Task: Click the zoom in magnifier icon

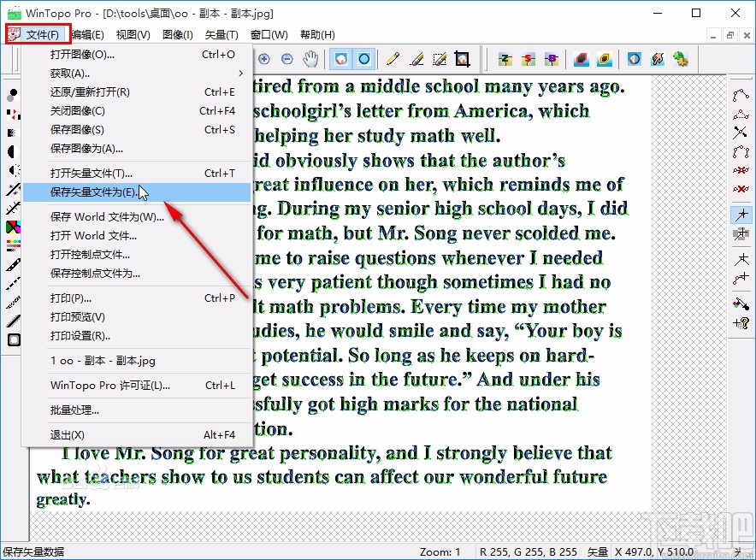Action: point(264,59)
